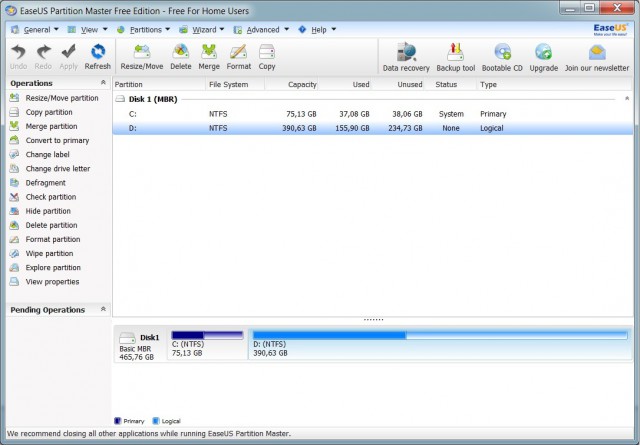This screenshot has width=640, height=445.
Task: Select Hide partition operation
Action: (x=40, y=211)
